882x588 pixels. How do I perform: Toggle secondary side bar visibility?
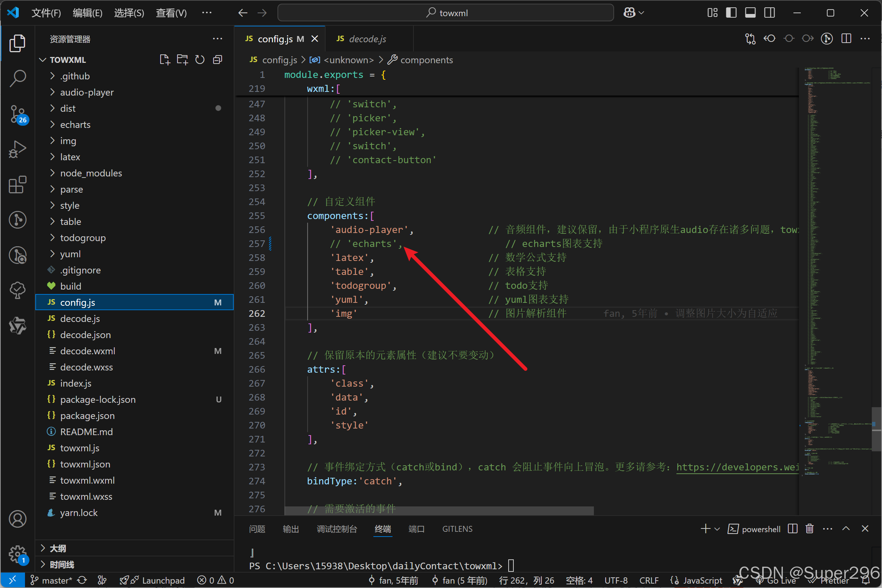click(x=770, y=13)
